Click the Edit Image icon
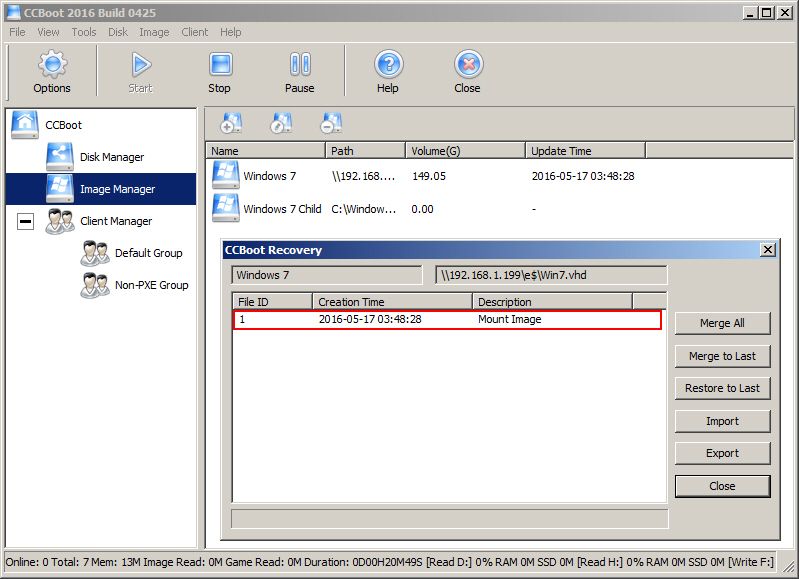 point(281,123)
